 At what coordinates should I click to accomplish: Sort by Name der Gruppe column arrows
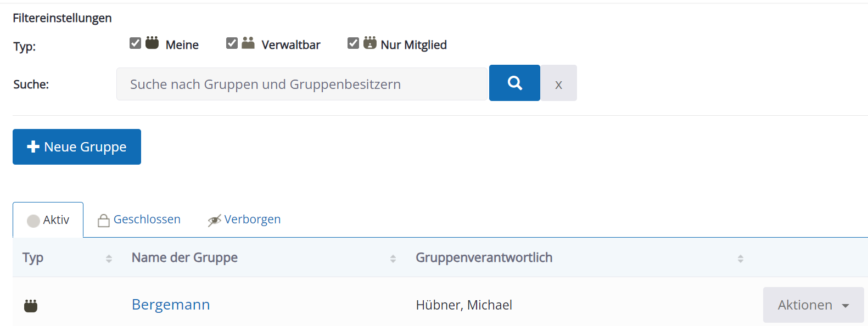[393, 258]
